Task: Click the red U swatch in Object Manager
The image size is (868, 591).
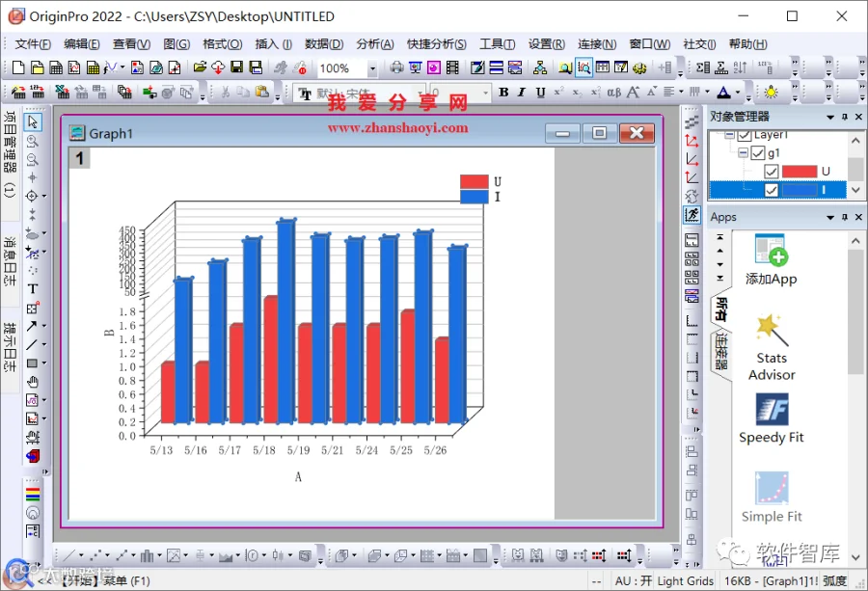Action: tap(800, 172)
